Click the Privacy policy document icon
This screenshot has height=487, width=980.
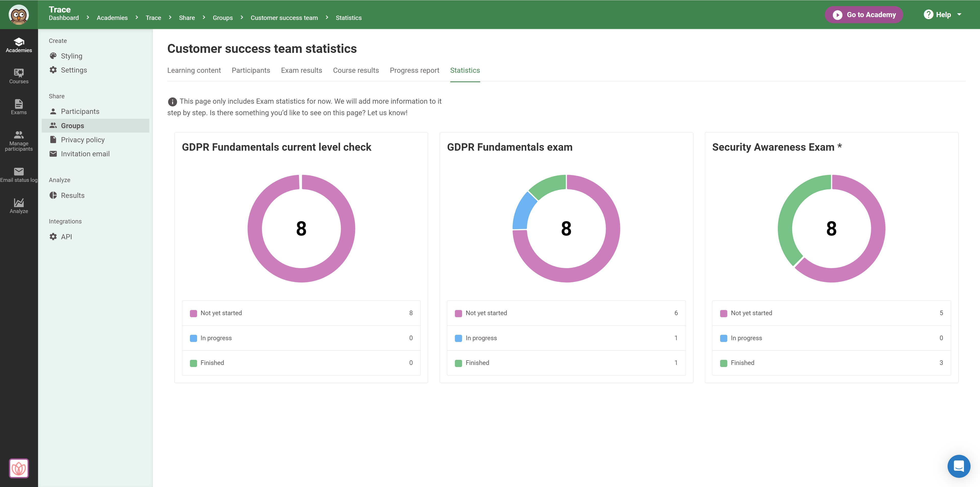click(x=53, y=139)
